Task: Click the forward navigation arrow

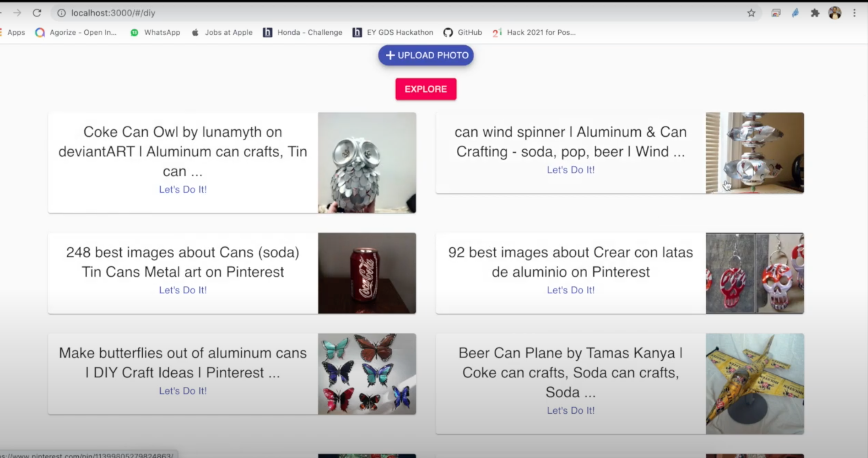Action: (x=17, y=13)
